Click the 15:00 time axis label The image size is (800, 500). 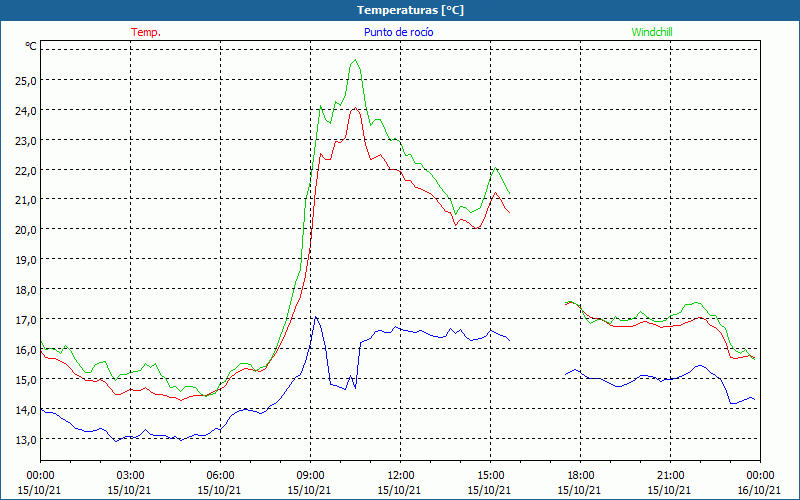point(490,476)
